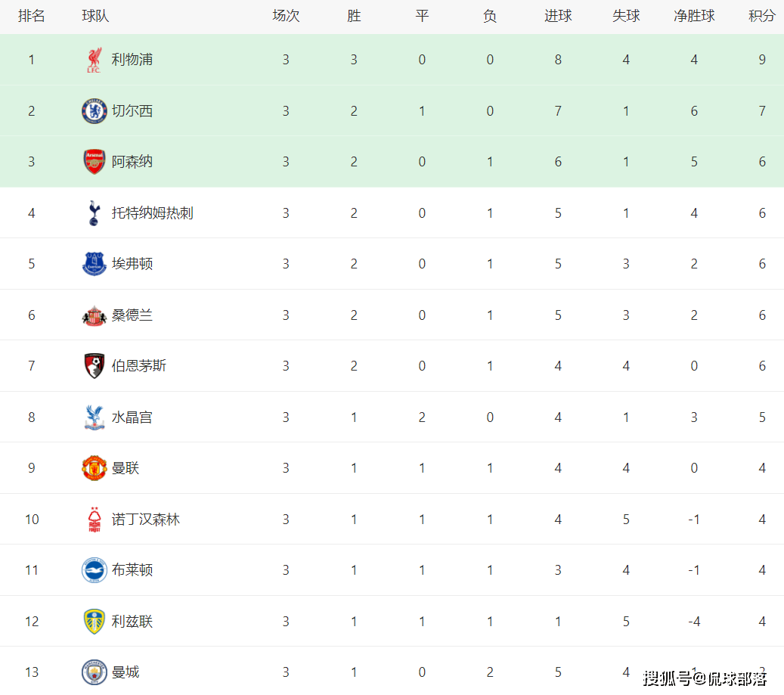The image size is (784, 695).
Task: Open the Everton badge icon
Action: pos(94,264)
